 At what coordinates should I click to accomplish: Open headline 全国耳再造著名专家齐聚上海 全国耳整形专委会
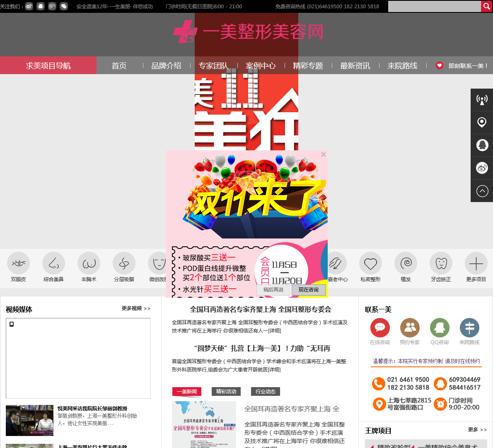(x=260, y=309)
